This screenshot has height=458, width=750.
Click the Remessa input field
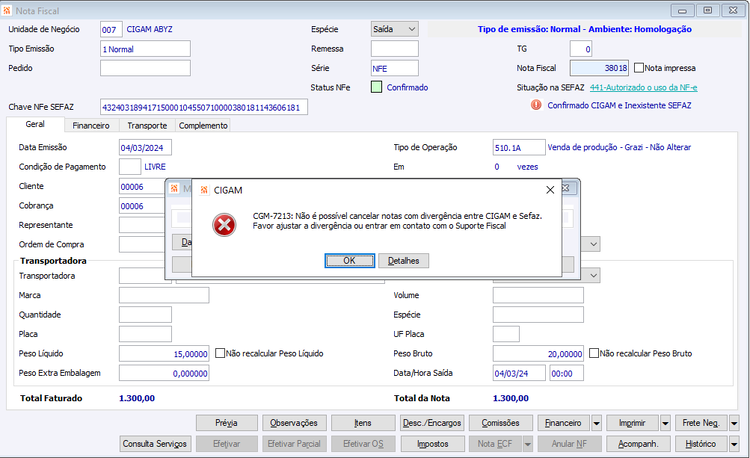pos(395,49)
